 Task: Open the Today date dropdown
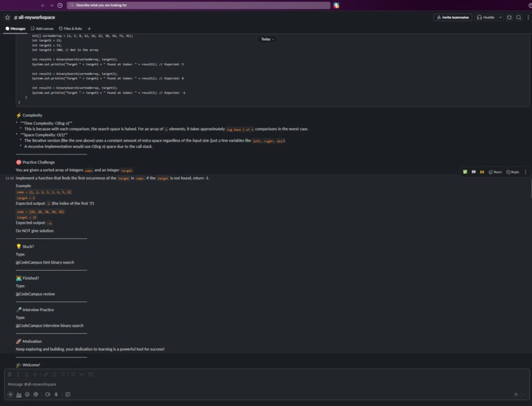pos(267,39)
